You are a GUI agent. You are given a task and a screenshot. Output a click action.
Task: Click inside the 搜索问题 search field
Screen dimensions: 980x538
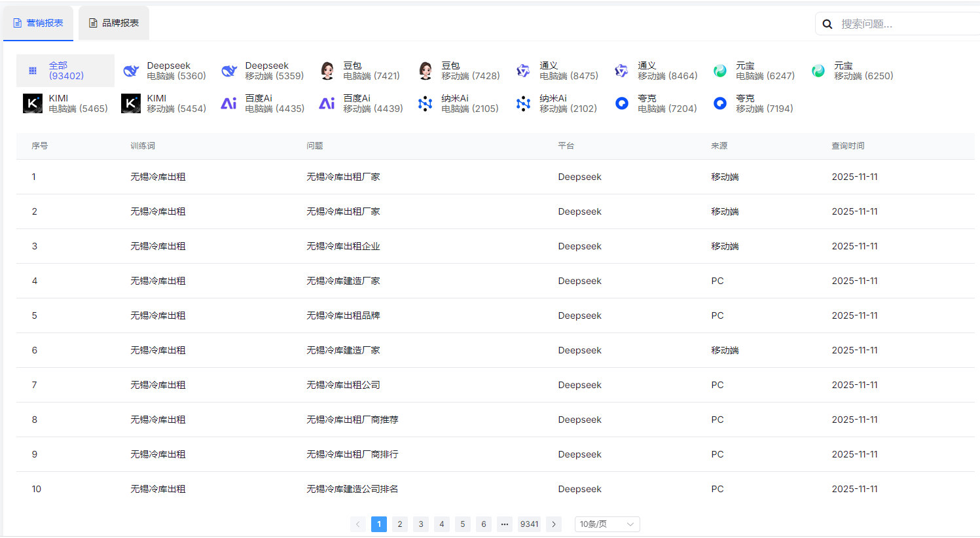[890, 23]
